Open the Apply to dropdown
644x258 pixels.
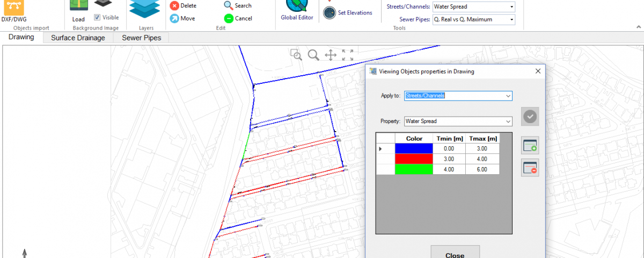tap(508, 96)
